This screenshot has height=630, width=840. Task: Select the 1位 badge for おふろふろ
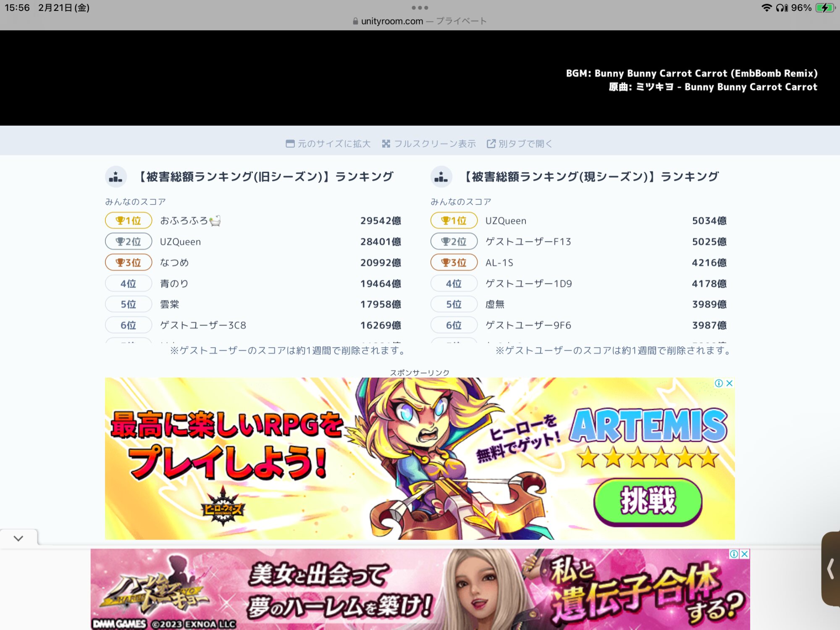pos(129,220)
